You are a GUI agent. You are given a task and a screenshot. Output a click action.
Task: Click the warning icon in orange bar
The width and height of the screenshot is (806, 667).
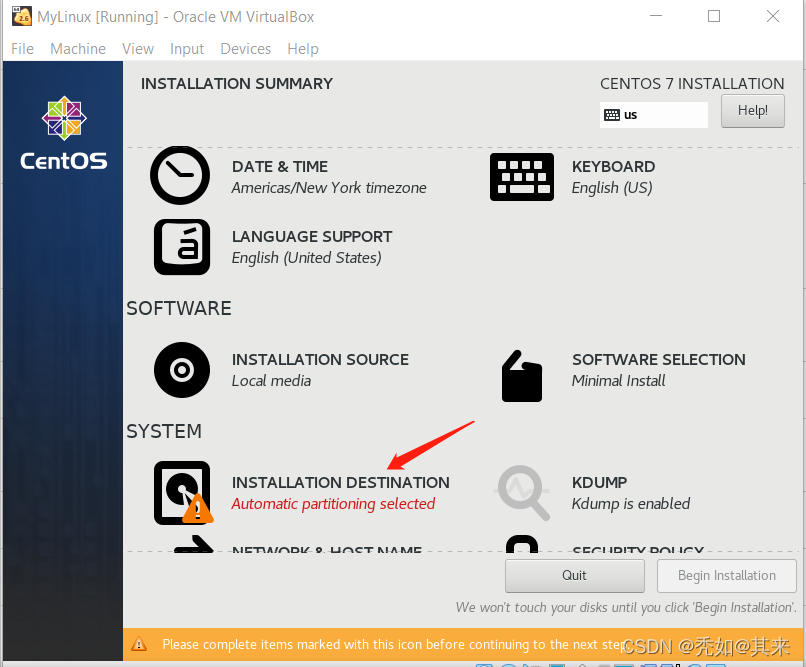click(x=139, y=643)
